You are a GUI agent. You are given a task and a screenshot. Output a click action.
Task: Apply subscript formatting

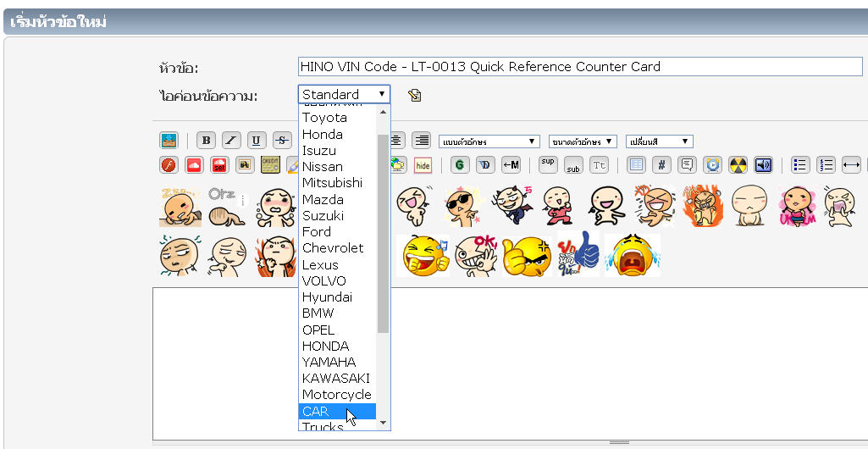573,165
